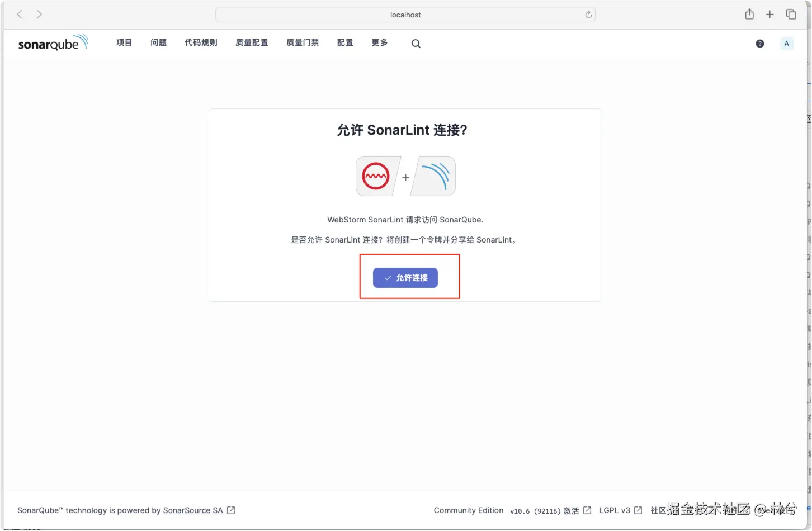Open the 问题 menu item
This screenshot has width=812, height=531.
[159, 43]
